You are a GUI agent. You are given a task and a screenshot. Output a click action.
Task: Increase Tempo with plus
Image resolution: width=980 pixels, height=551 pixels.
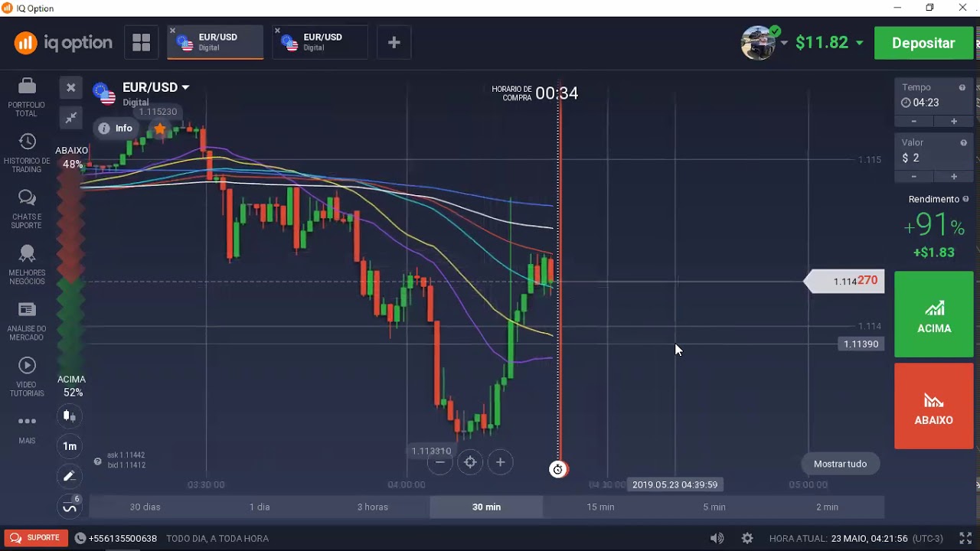(x=954, y=122)
